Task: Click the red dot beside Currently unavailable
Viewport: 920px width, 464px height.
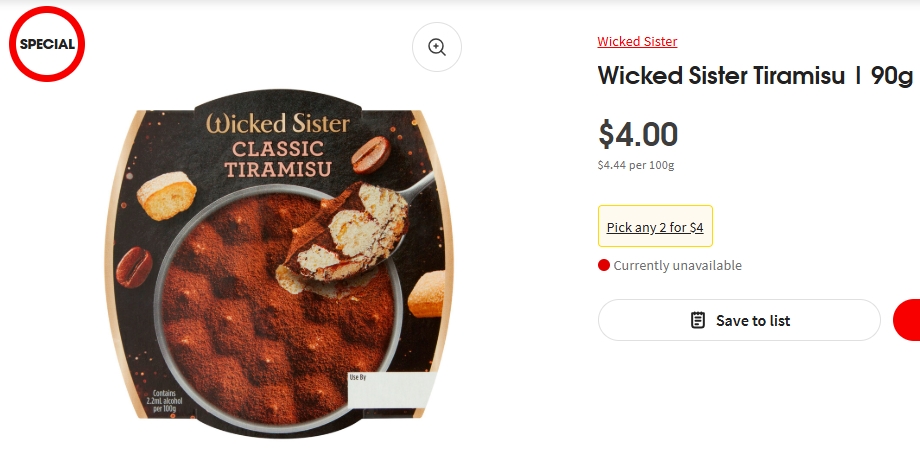Action: (x=603, y=265)
